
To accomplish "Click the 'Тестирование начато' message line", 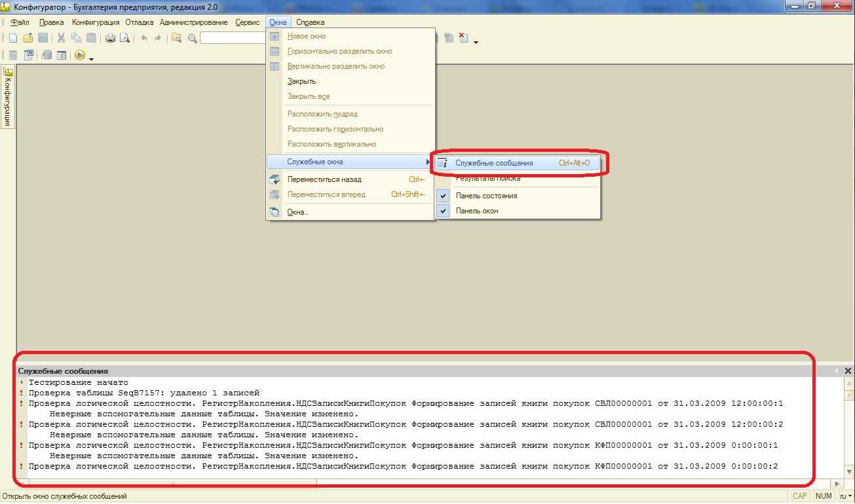I will click(x=79, y=382).
